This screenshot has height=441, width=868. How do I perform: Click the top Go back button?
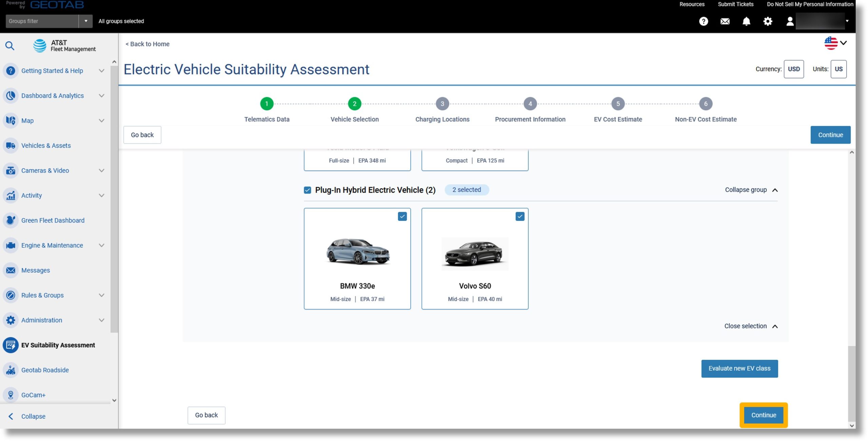[142, 135]
